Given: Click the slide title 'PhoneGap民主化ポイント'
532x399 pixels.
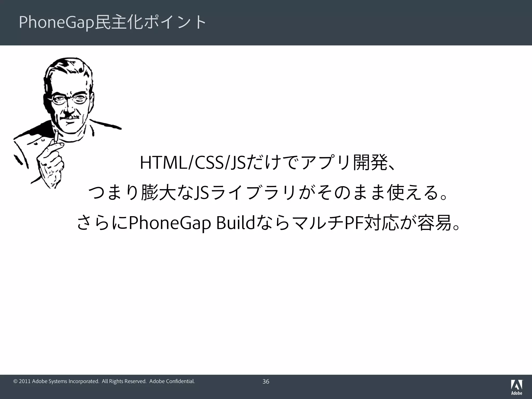Looking at the screenshot, I should coord(113,23).
